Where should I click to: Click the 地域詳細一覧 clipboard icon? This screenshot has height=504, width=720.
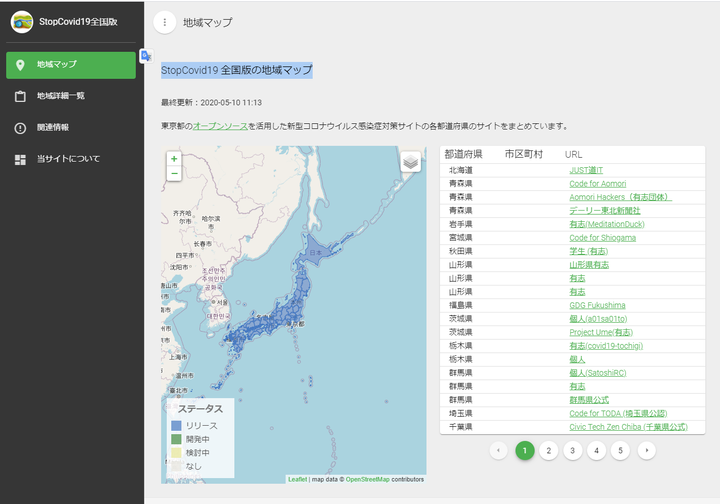point(20,96)
